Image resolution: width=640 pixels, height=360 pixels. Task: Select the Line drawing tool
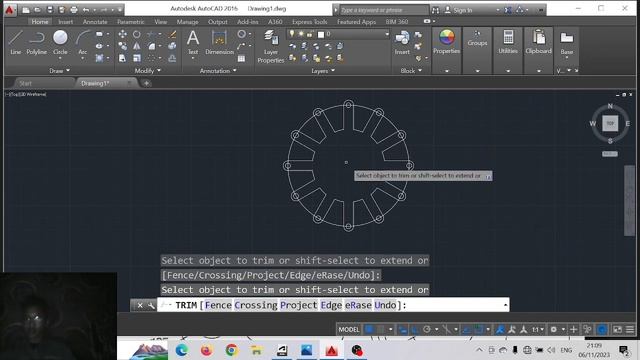click(16, 42)
